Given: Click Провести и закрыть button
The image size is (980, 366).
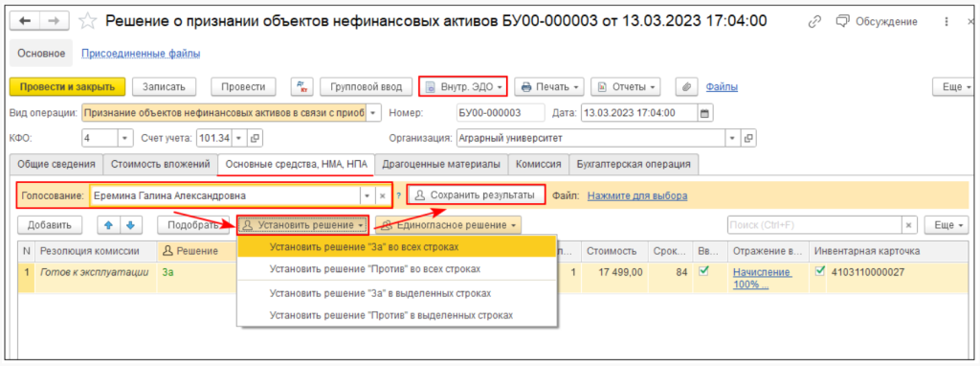Looking at the screenshot, I should tap(68, 87).
